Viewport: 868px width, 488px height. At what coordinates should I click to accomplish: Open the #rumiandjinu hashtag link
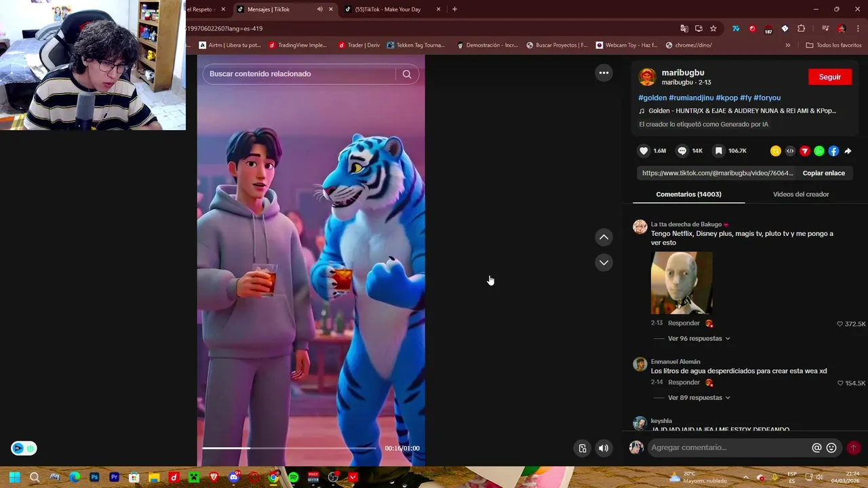point(691,98)
